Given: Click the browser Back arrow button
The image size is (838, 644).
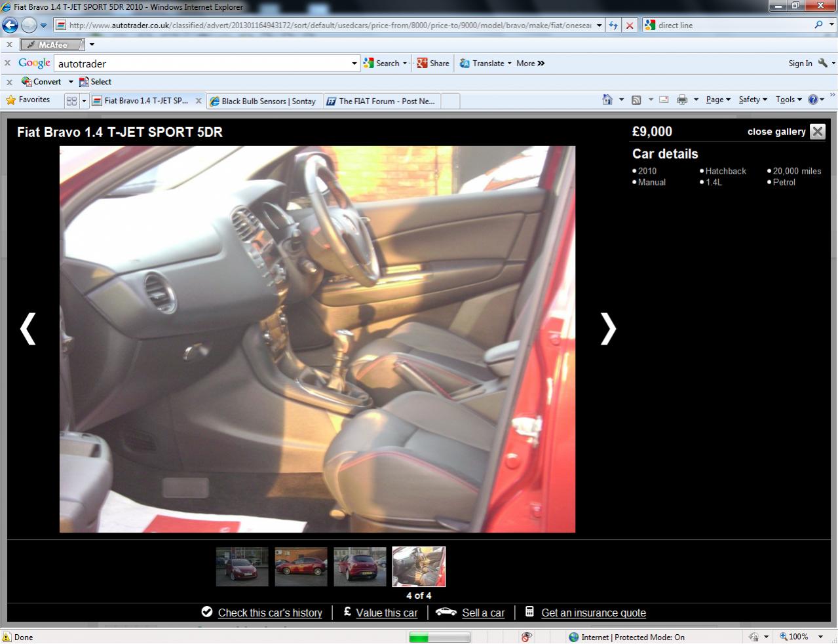Looking at the screenshot, I should pyautogui.click(x=10, y=26).
